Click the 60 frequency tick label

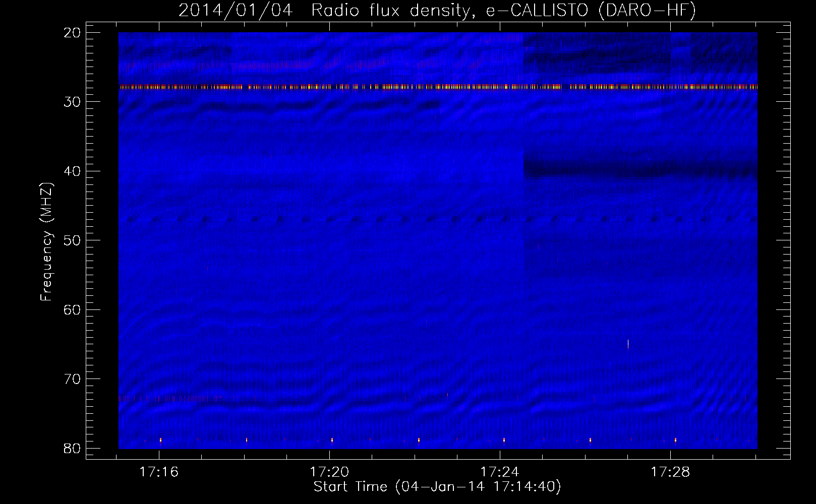pos(73,310)
